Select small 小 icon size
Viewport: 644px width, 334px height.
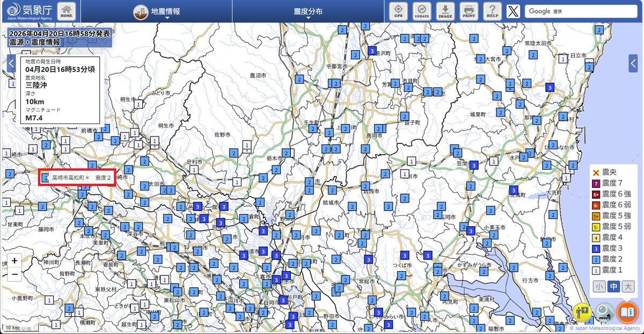(599, 287)
